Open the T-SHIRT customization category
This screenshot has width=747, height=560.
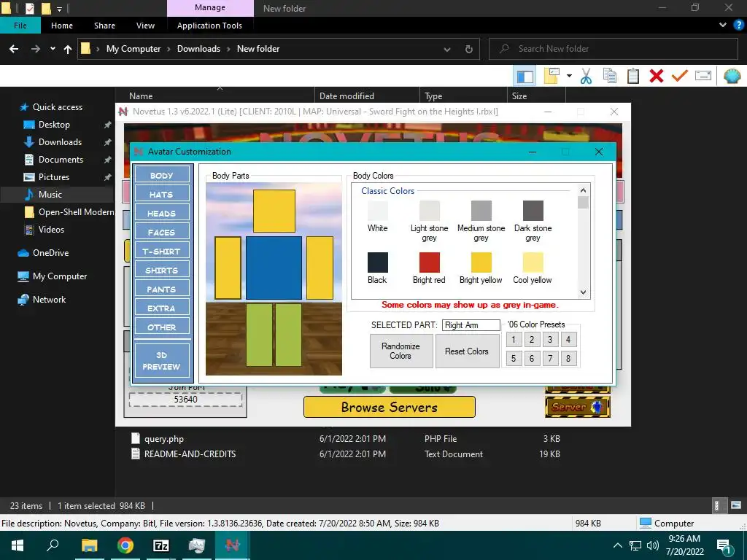162,251
